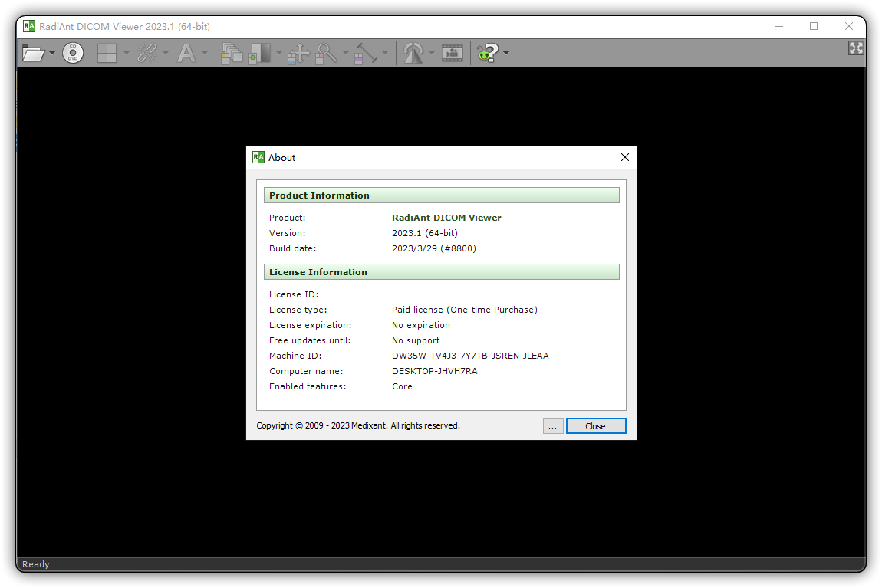Click the License ID: label

click(x=294, y=294)
